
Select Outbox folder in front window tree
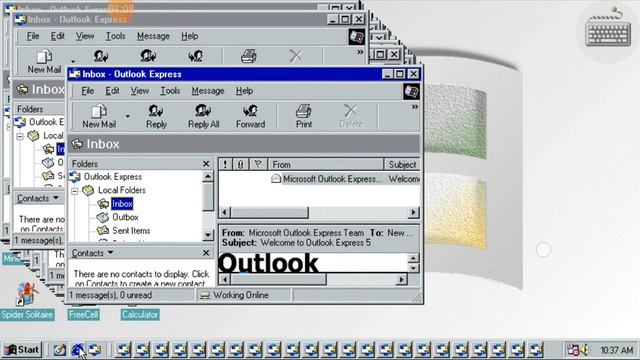pos(125,217)
